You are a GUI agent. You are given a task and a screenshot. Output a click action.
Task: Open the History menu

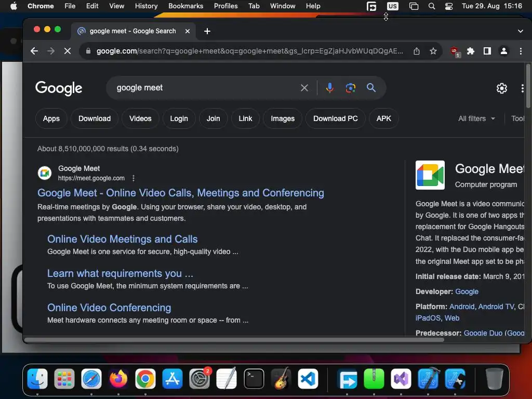146,6
